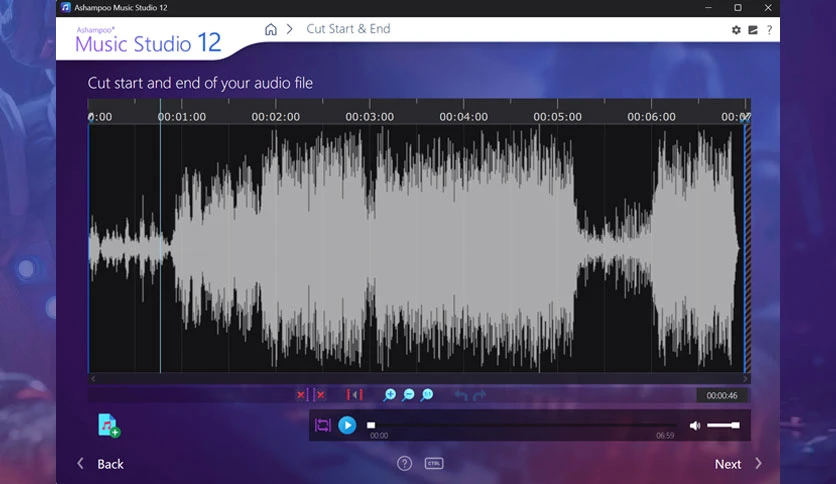Click the start marker on the timeline
Viewport: 836px width, 484px height.
91,118
